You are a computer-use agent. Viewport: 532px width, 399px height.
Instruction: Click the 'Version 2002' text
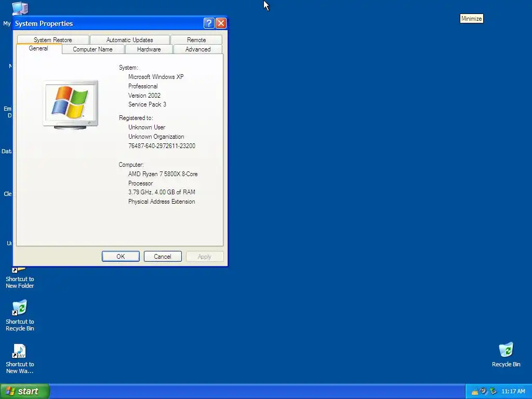[144, 96]
